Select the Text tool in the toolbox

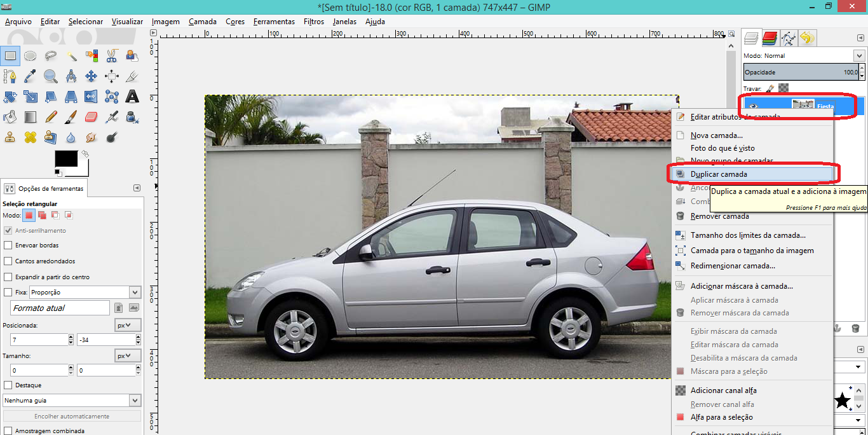132,97
